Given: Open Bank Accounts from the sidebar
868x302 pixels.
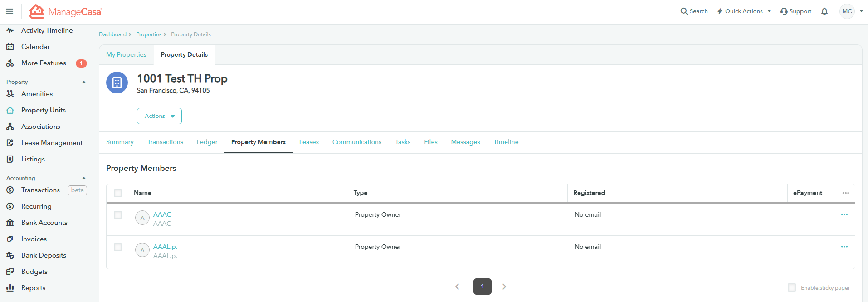Looking at the screenshot, I should [x=44, y=223].
